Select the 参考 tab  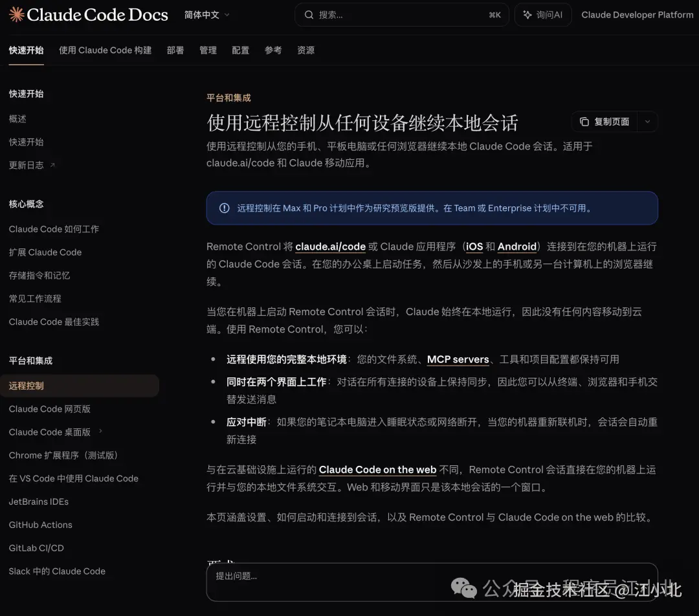(x=273, y=50)
